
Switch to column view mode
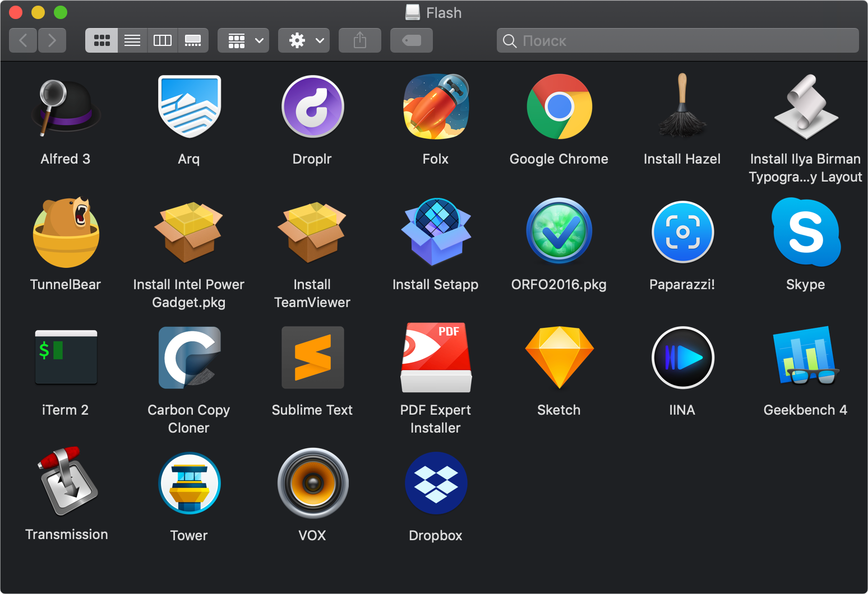[163, 40]
